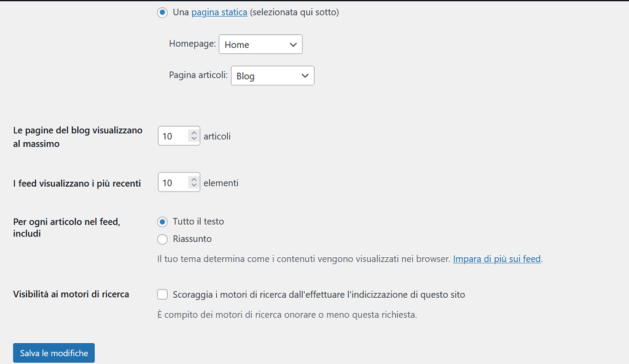Viewport: 629px width, 364px height.
Task: Open the "pagina statica" link
Action: pos(219,12)
